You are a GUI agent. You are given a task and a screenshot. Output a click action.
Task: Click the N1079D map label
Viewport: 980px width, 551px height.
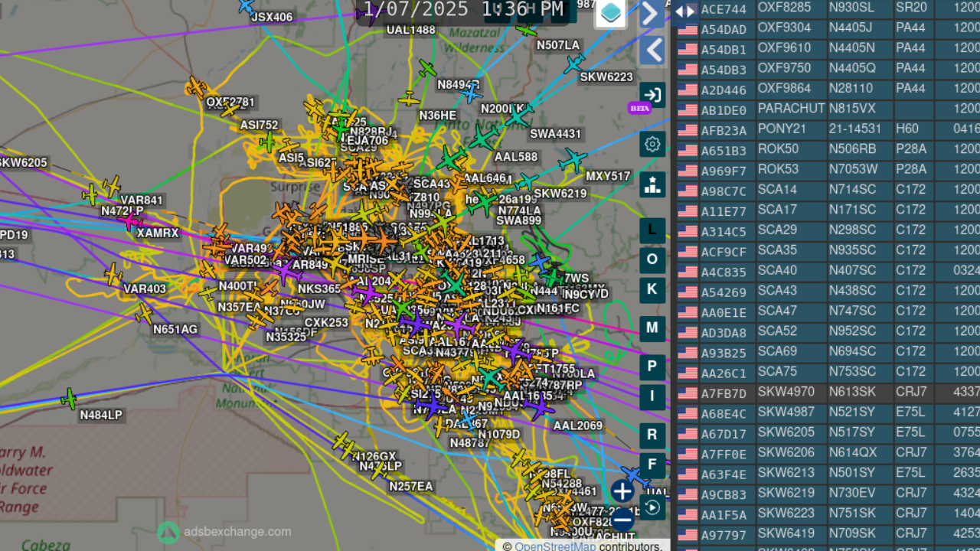tap(498, 435)
